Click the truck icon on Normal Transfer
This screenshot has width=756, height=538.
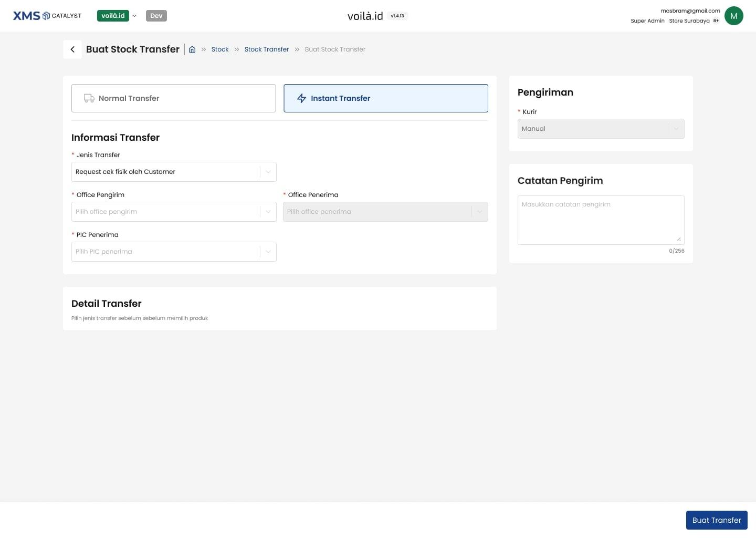[89, 98]
